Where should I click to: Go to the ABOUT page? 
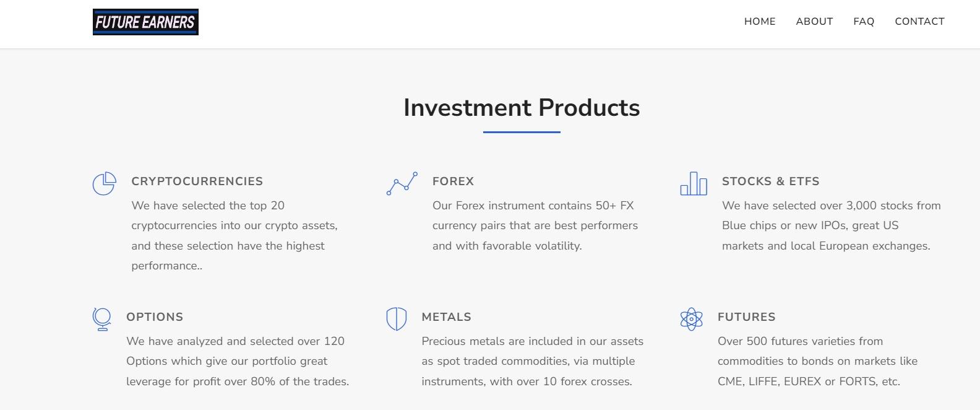[814, 22]
